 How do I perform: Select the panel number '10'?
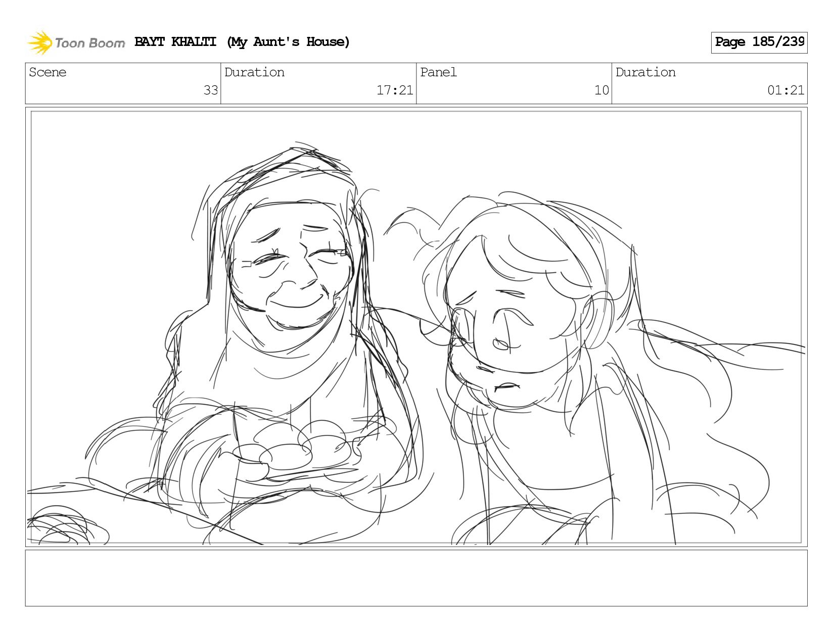(x=601, y=90)
